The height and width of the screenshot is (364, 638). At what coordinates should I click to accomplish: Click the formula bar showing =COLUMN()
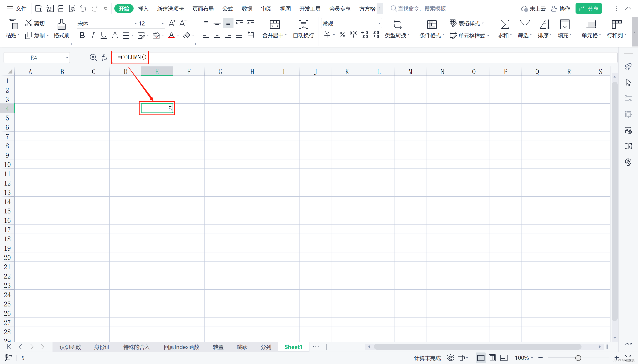365,58
